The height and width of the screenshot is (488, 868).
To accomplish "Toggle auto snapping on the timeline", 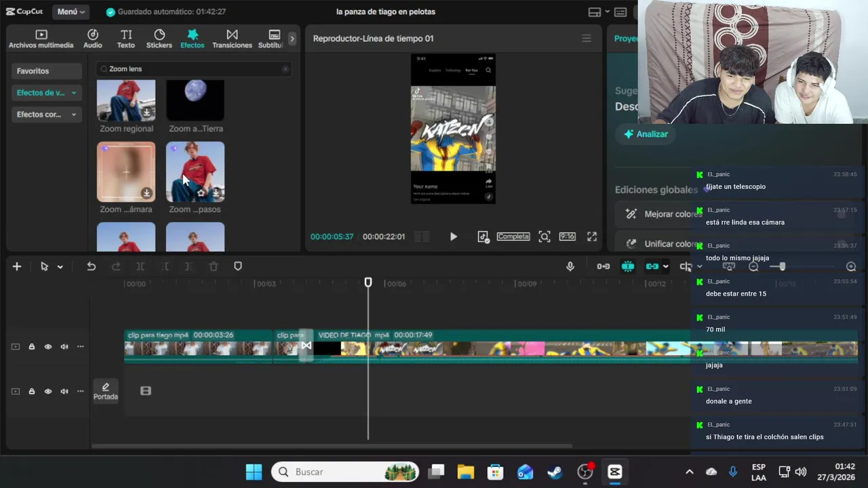I will (x=628, y=266).
